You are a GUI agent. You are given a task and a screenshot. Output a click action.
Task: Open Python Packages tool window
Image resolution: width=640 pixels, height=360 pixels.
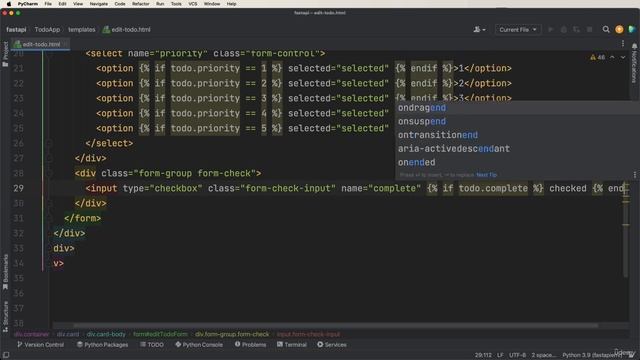pyautogui.click(x=102, y=345)
